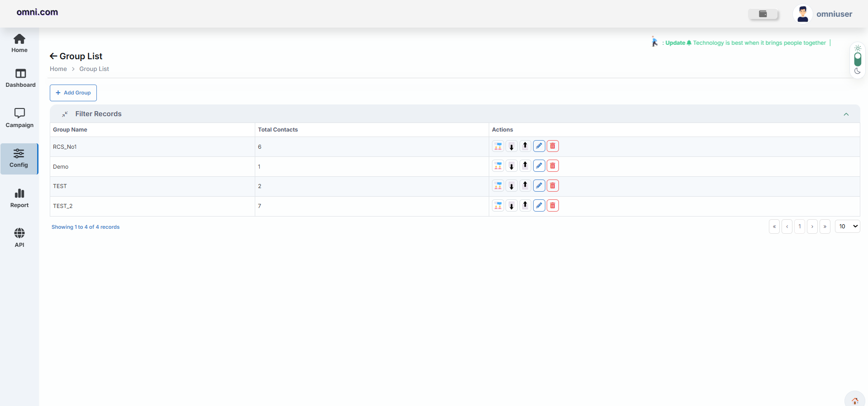The image size is (868, 406).
Task: Click the home icon at bottom right corner
Action: (x=855, y=401)
